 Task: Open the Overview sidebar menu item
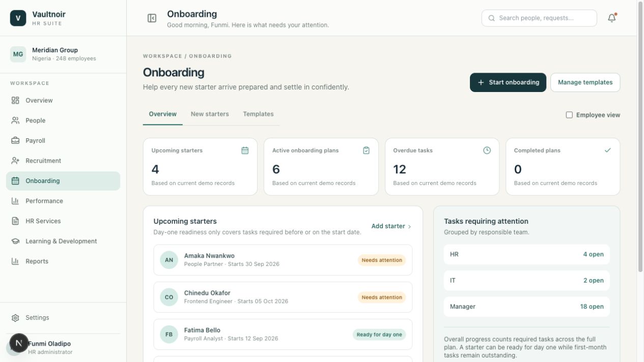pos(63,101)
